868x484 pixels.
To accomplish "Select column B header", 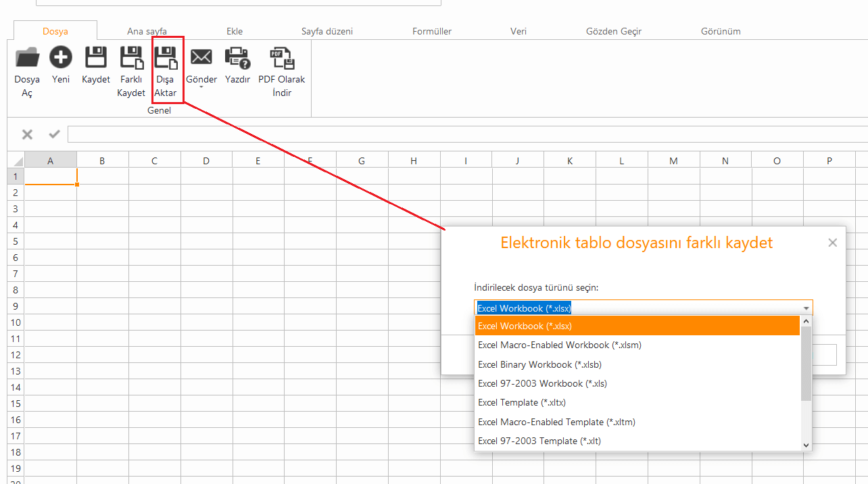I will pyautogui.click(x=102, y=161).
